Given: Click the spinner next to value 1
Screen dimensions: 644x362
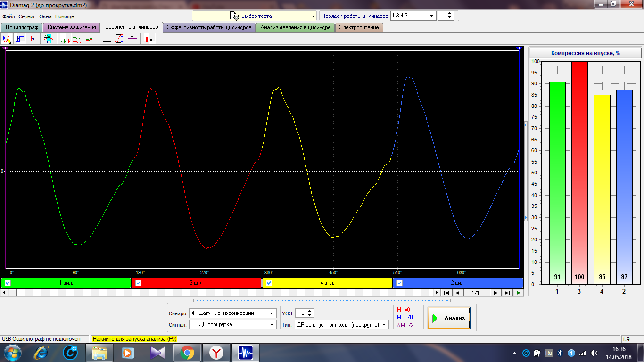Looking at the screenshot, I should [450, 16].
